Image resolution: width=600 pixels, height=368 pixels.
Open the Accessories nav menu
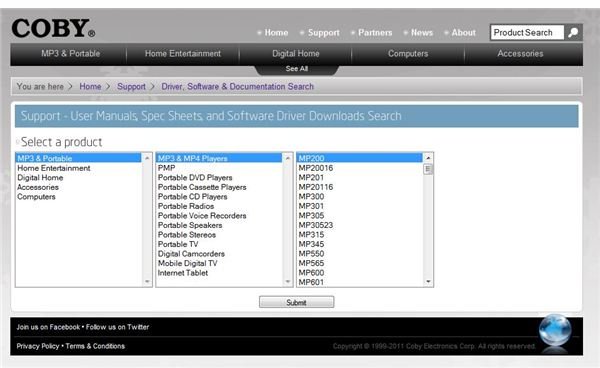[520, 54]
